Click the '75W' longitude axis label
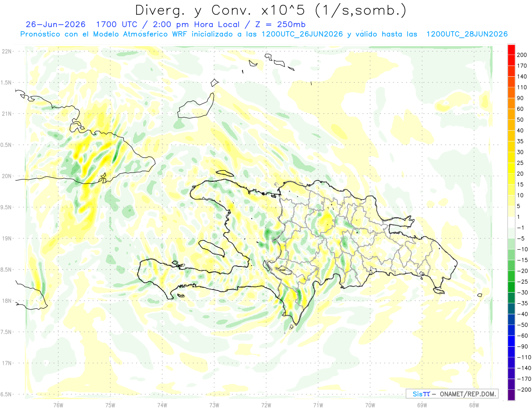Screen dimensions: 532x411 click(110, 405)
